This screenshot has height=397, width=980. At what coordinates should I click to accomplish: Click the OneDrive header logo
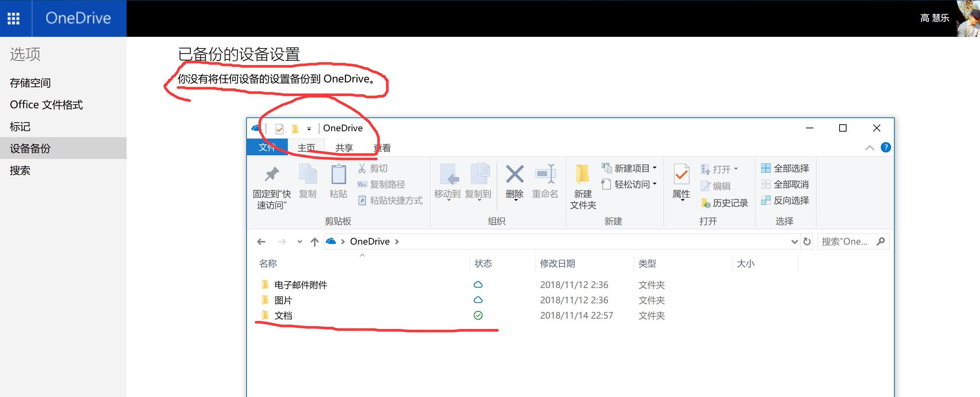pyautogui.click(x=78, y=18)
